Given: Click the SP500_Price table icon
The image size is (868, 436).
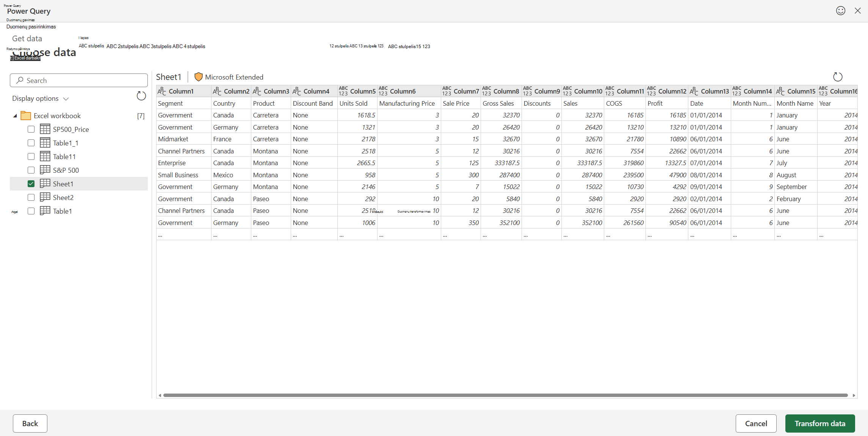Looking at the screenshot, I should coord(45,129).
